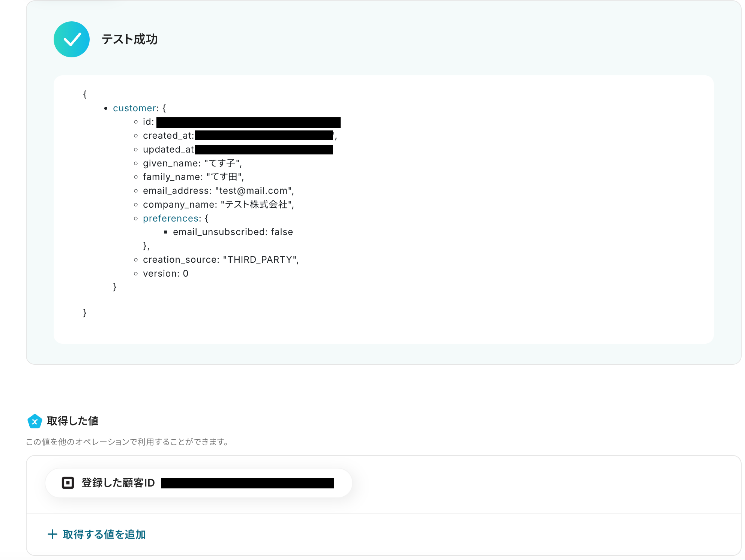Collapse the preferences JSON node
Image resolution: width=745 pixels, height=560 pixels.
pos(171,219)
